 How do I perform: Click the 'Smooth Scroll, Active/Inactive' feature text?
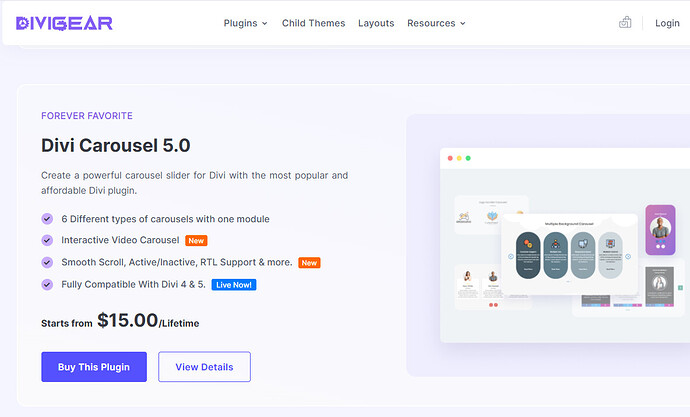[x=176, y=262]
